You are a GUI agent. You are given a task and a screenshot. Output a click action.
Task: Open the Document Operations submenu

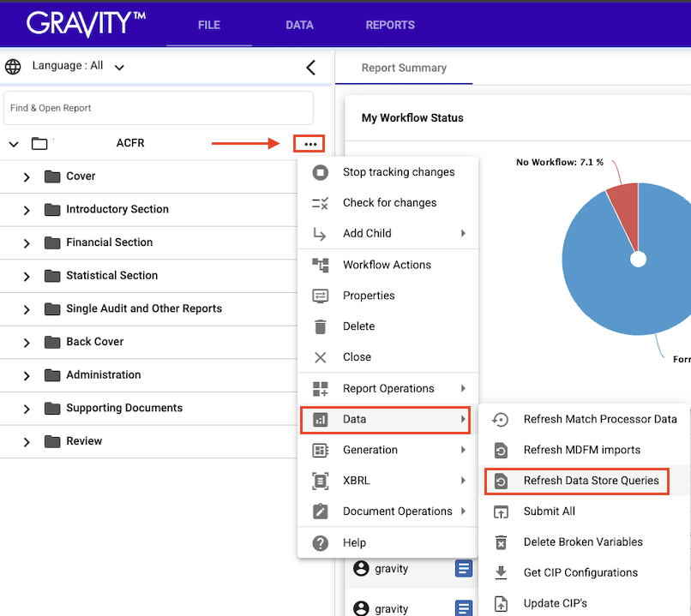(388, 511)
